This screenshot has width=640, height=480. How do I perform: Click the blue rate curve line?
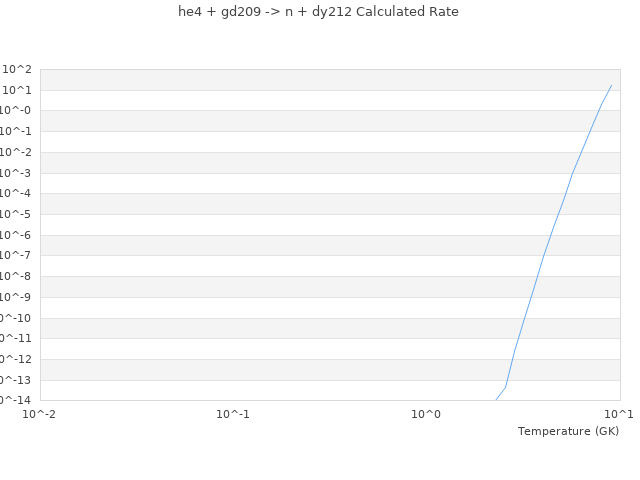click(x=543, y=256)
